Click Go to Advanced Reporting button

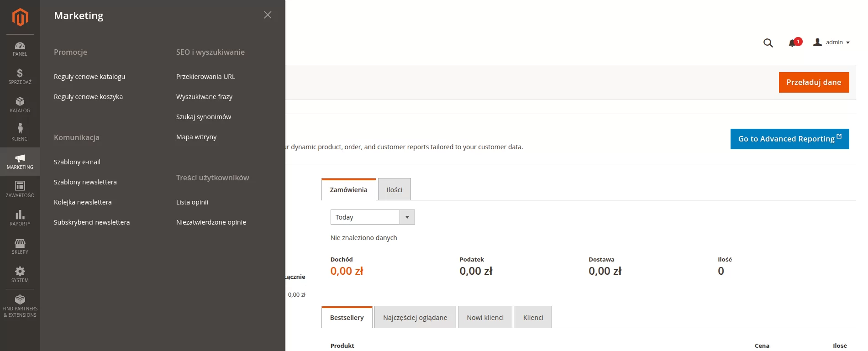coord(789,139)
